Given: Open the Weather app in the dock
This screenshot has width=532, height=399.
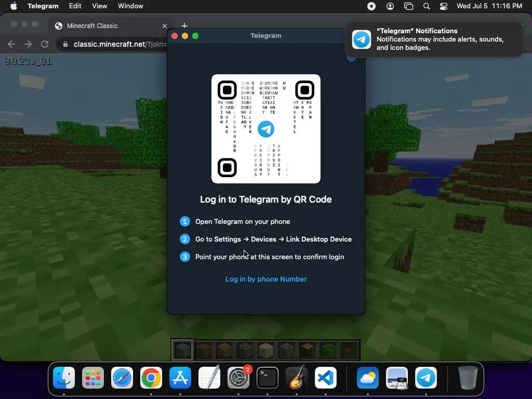Looking at the screenshot, I should pyautogui.click(x=368, y=378).
